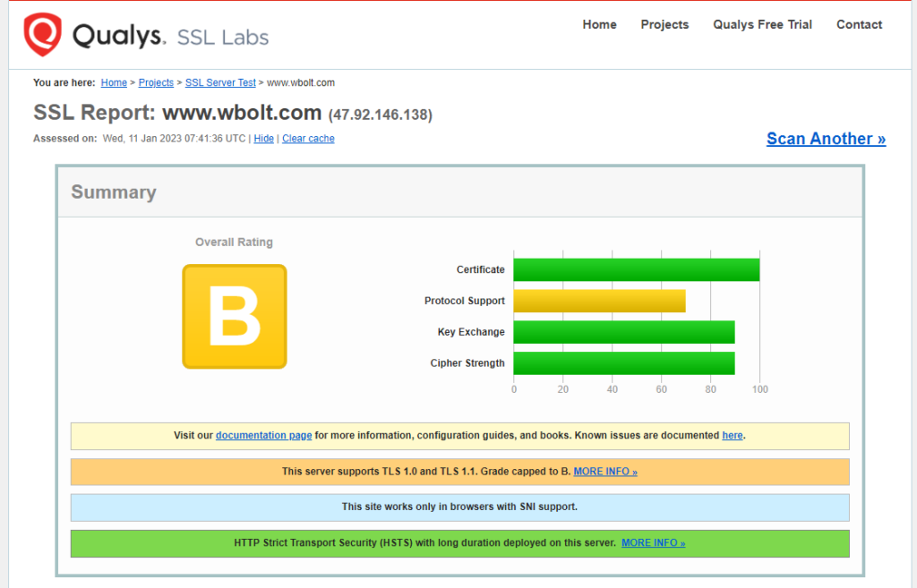Click the yellow Protocol Support score bar
Viewport: 917px width, 588px height.
(599, 301)
